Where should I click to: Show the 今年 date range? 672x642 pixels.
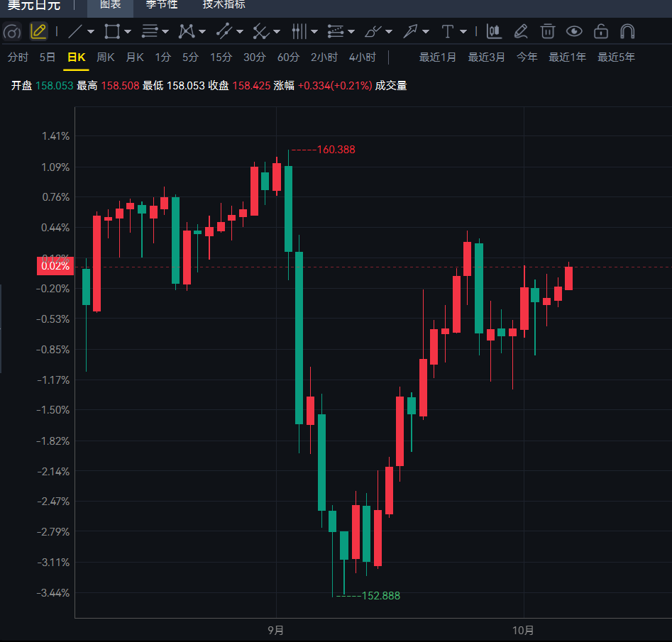[527, 57]
